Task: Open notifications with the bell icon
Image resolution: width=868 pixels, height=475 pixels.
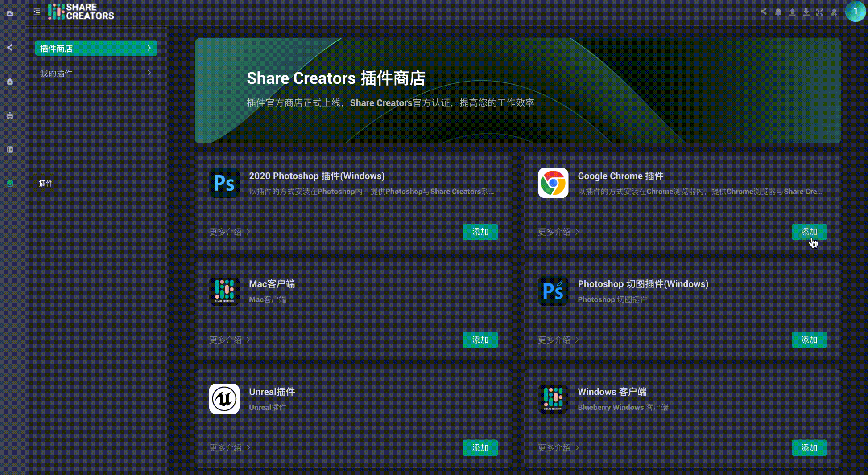Action: (778, 12)
